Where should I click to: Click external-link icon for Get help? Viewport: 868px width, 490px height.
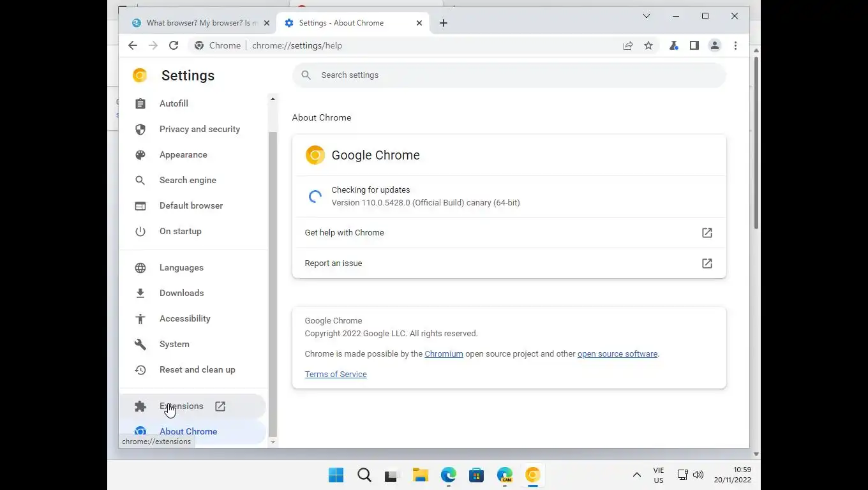[707, 233]
